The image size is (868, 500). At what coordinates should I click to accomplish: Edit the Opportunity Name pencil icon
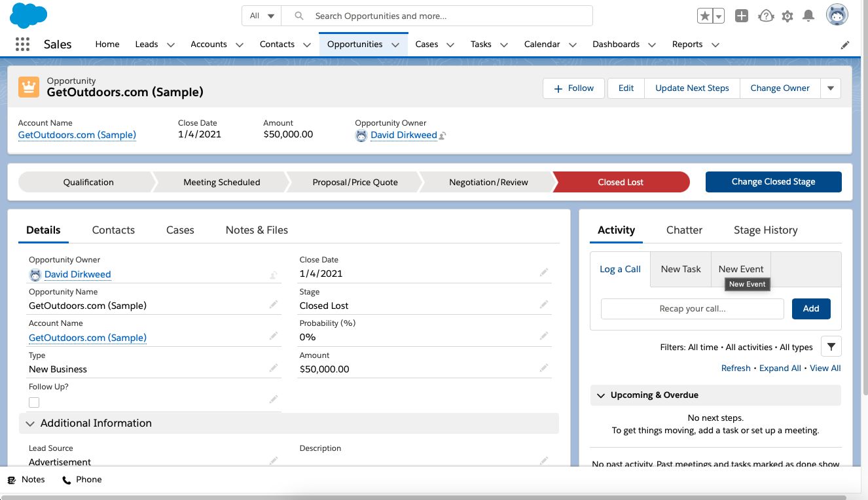pos(273,304)
